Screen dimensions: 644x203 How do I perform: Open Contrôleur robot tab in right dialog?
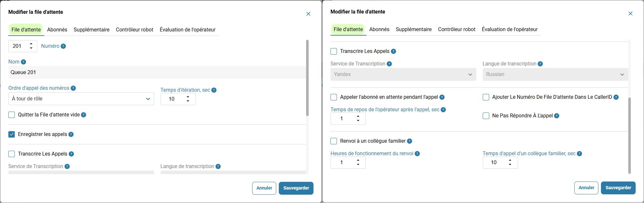point(457,29)
